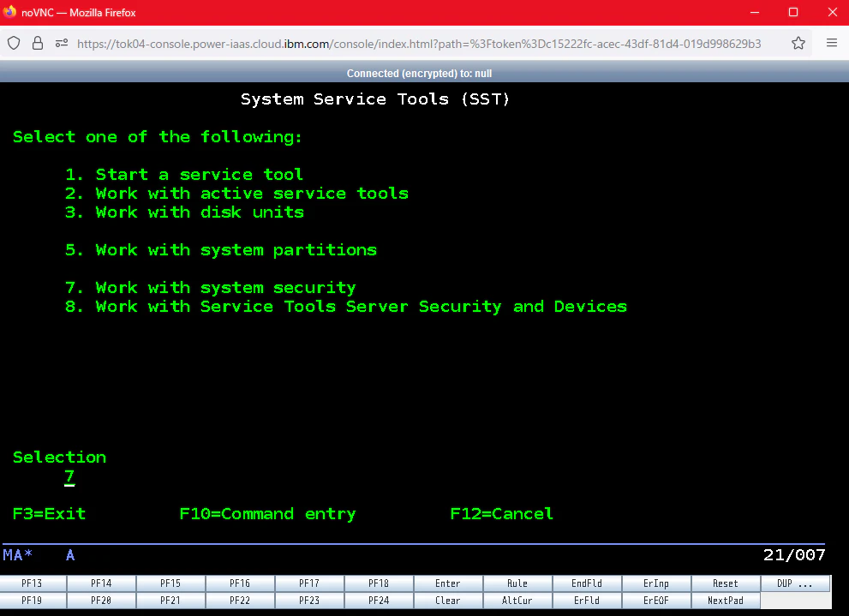The width and height of the screenshot is (849, 616).
Task: Click the Select one of the following text
Action: pyautogui.click(x=158, y=137)
